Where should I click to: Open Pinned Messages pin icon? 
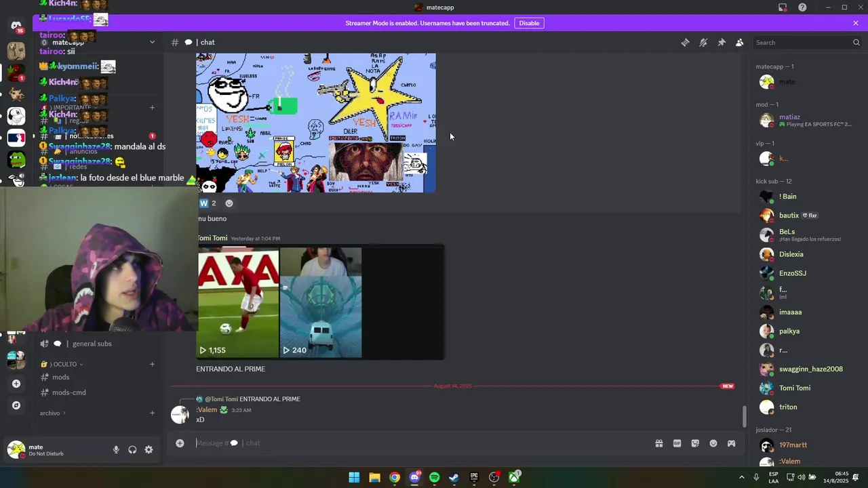(722, 43)
